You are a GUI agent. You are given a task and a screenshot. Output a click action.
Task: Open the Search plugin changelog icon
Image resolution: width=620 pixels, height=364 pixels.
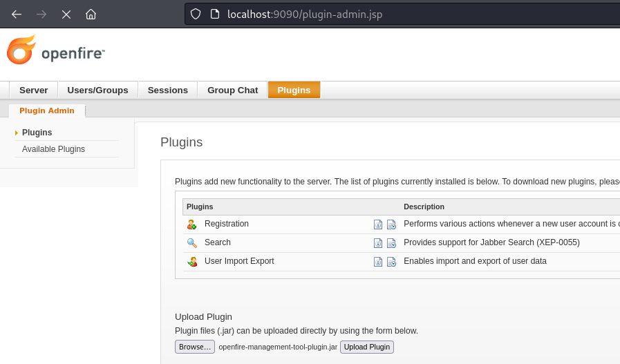click(x=391, y=243)
